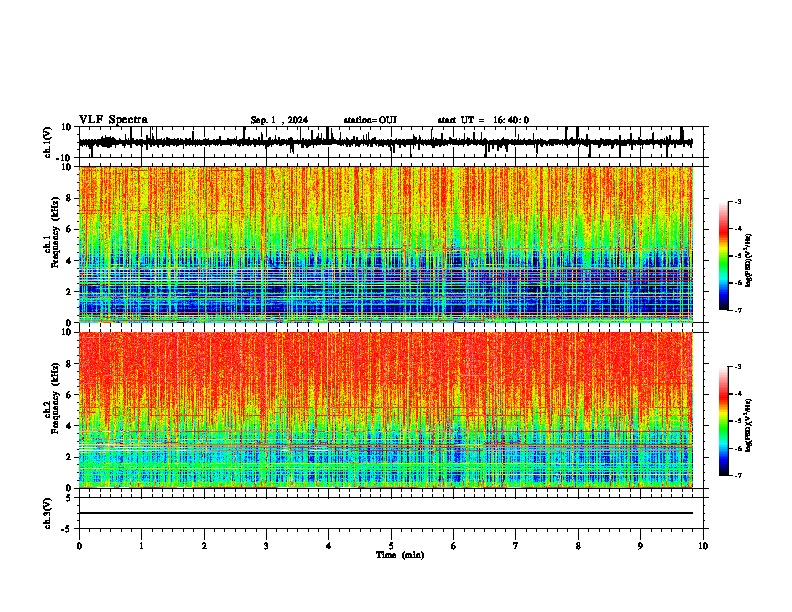The height and width of the screenshot is (612, 792).
Task: Click the "0" tick on the time axis
Action: tap(79, 546)
